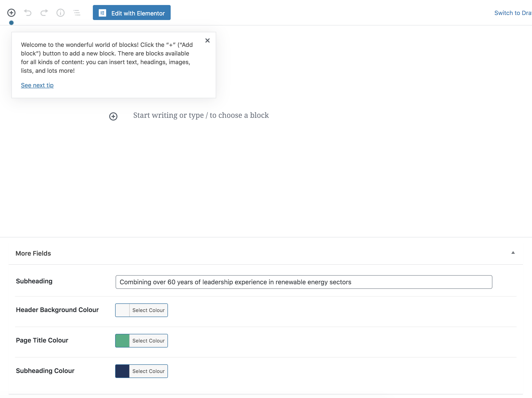Click the Subheading text input field
Image resolution: width=532 pixels, height=398 pixels.
[x=304, y=282]
